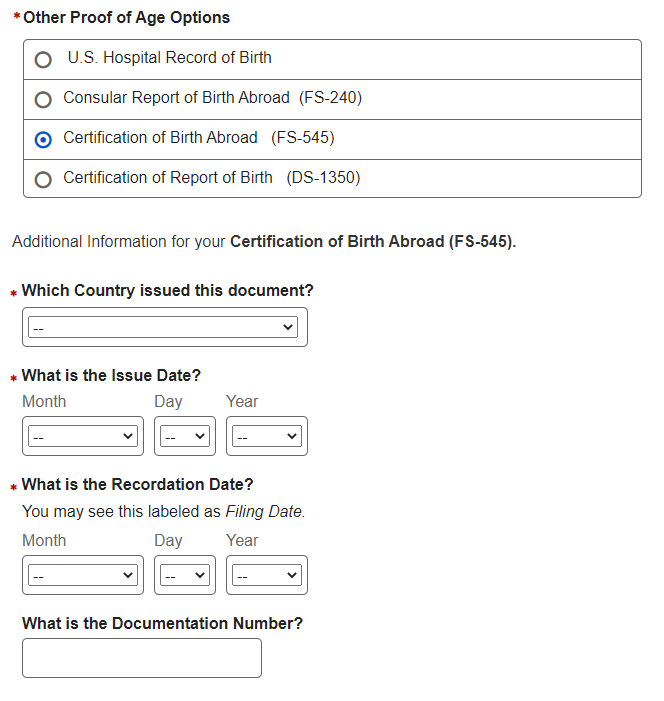Pick the Certification of Report of Birth (DS-1350) radio
The width and height of the screenshot is (664, 701).
[43, 180]
